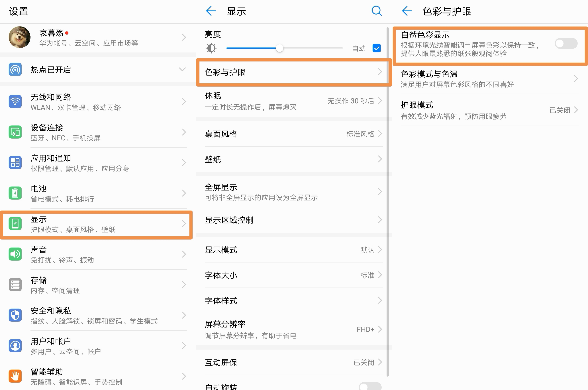Select the 智能辅助 smart assistance icon
Viewport: 588px width, 390px height.
click(x=15, y=376)
